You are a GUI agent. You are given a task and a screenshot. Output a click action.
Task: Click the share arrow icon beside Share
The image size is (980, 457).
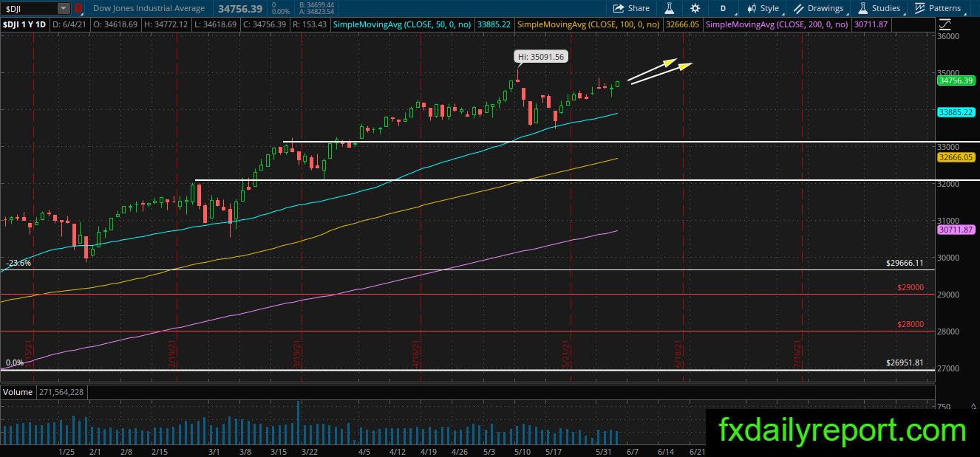619,8
